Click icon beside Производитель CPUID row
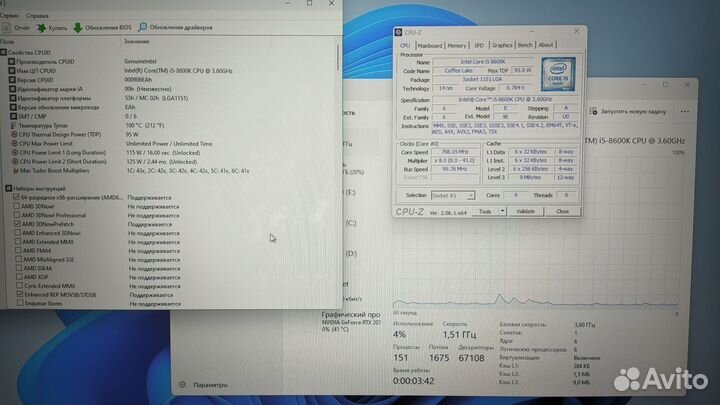Image resolution: width=720 pixels, height=405 pixels. 11,62
